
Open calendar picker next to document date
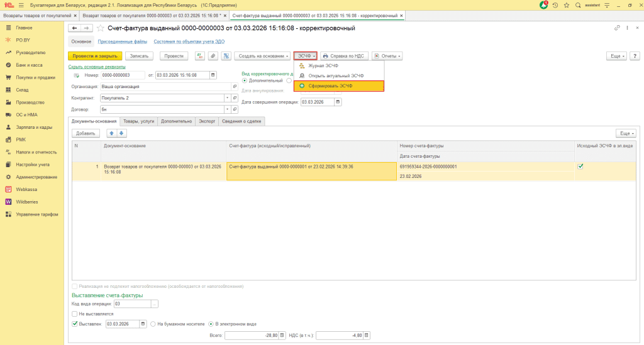pos(213,75)
